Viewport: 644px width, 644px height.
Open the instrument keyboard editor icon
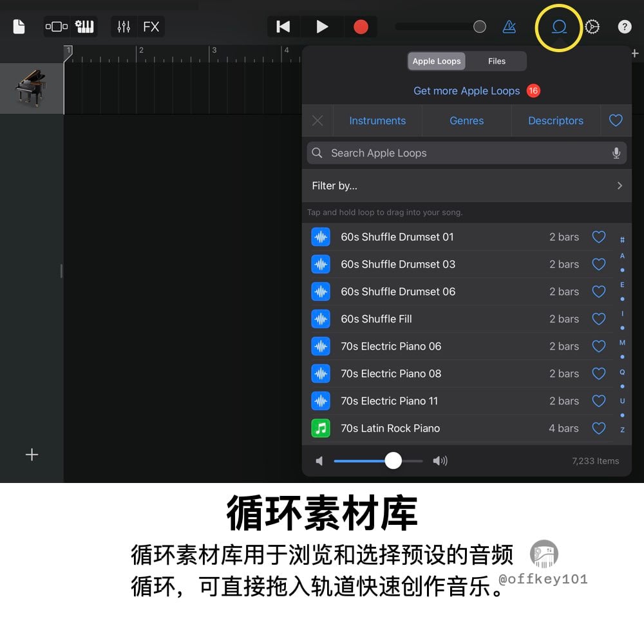85,26
